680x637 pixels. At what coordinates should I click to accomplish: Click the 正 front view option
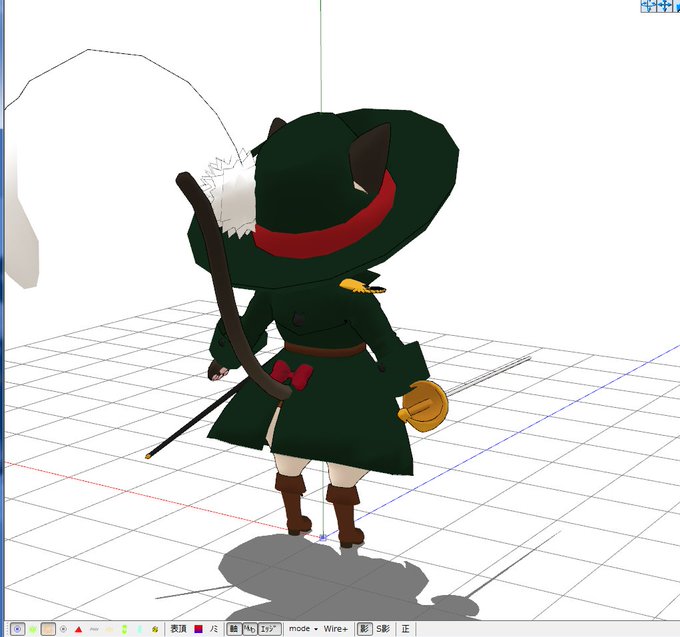(x=405, y=629)
